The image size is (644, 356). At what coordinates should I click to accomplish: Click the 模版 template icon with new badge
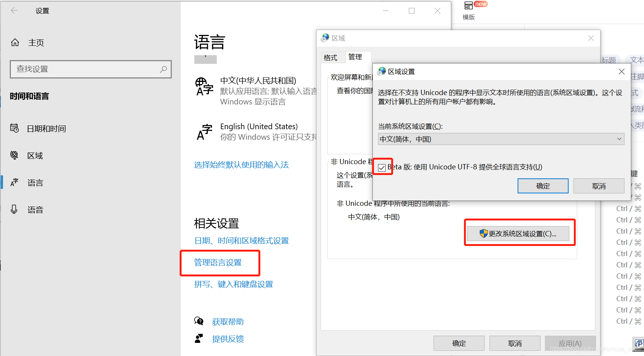(468, 5)
